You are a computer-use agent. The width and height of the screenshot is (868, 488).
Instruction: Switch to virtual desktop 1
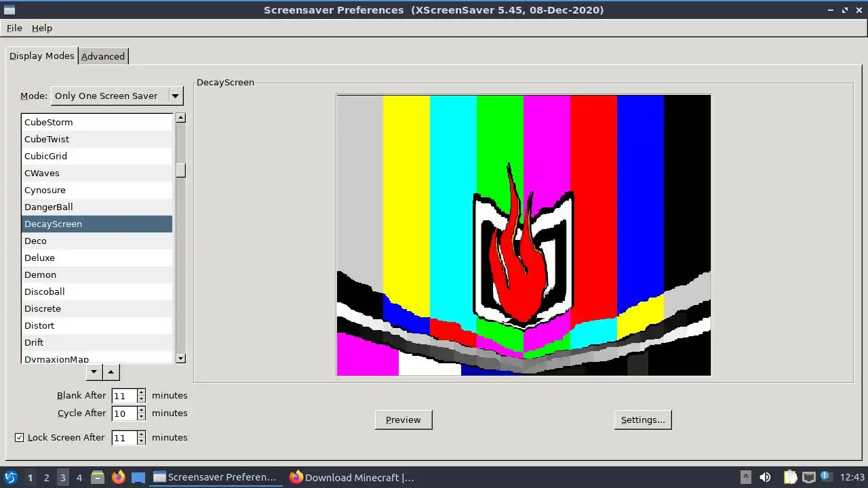coord(30,477)
